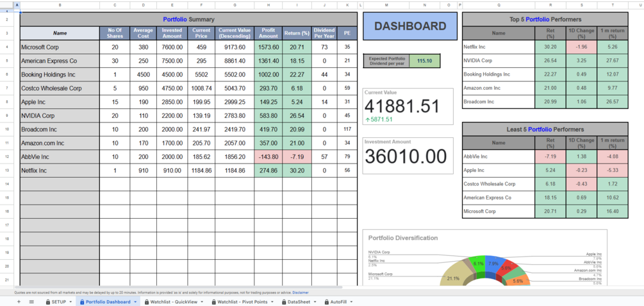This screenshot has height=306, width=644.
Task: Click the lock icon on DataSheet tab
Action: 285,302
